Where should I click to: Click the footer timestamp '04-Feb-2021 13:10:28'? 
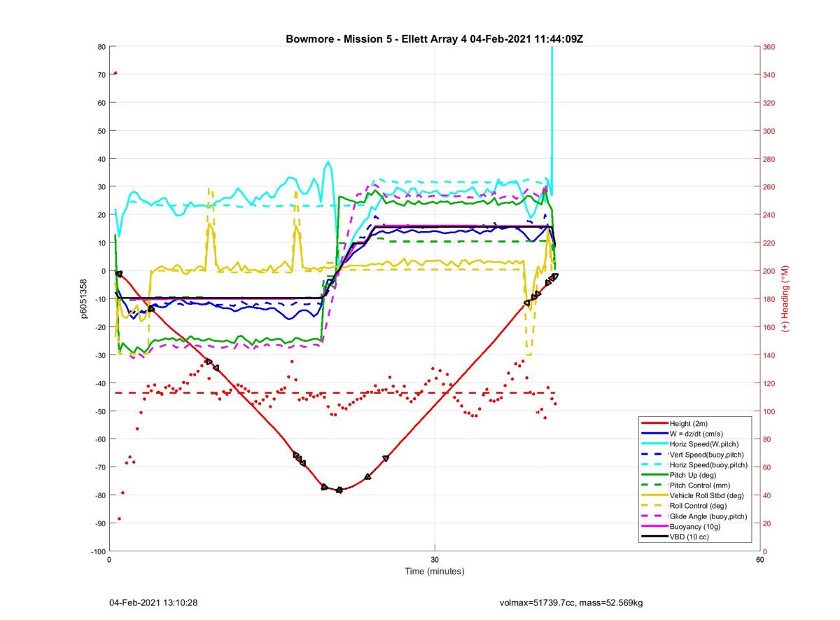(x=153, y=602)
